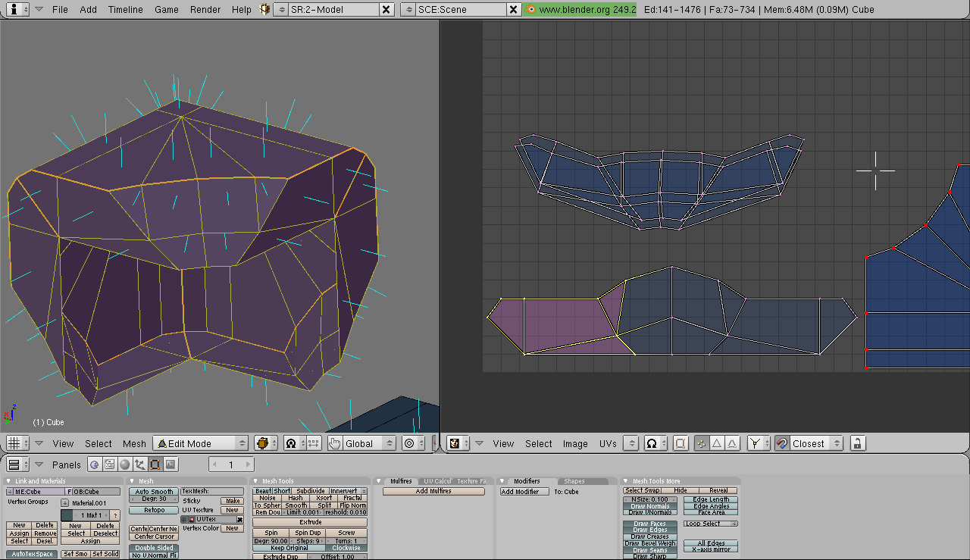Open the Edit Mode dropdown

(201, 443)
